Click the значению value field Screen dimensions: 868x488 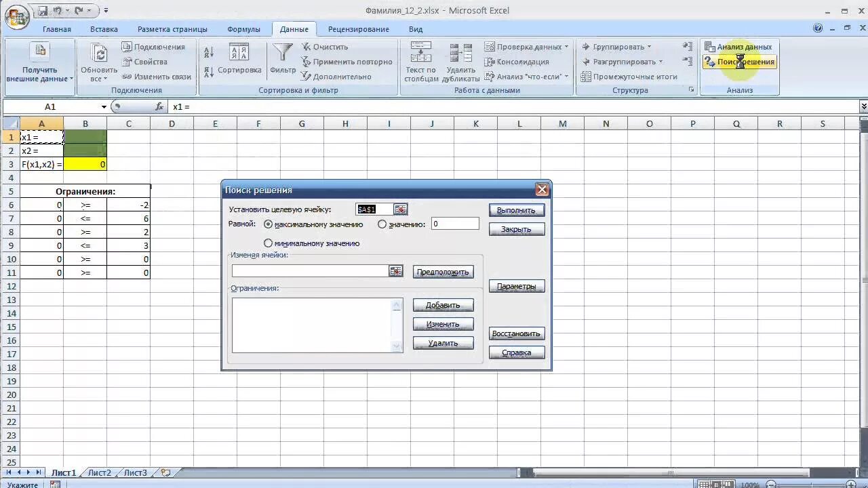click(x=455, y=224)
